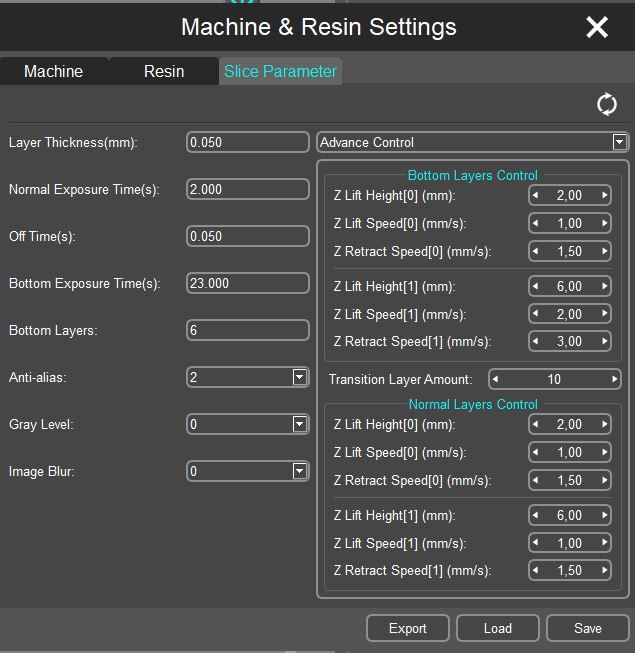
Task: Switch to the Machine tab
Action: pyautogui.click(x=53, y=71)
